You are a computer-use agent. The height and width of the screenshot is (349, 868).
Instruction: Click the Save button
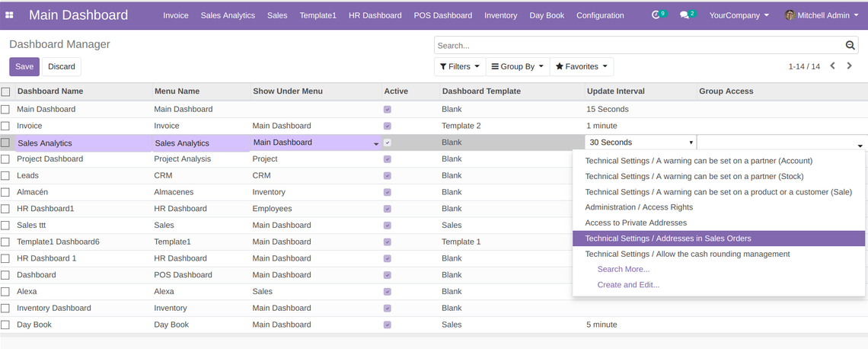point(24,66)
